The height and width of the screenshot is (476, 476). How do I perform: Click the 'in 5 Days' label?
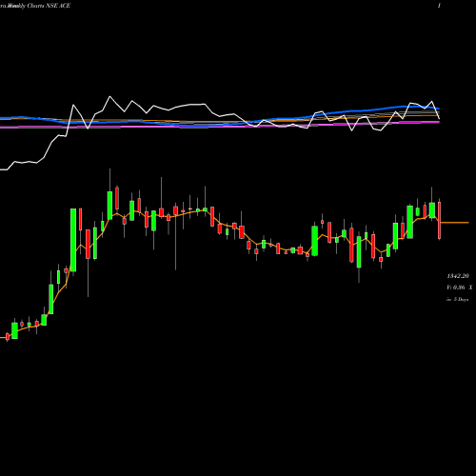coord(457,299)
